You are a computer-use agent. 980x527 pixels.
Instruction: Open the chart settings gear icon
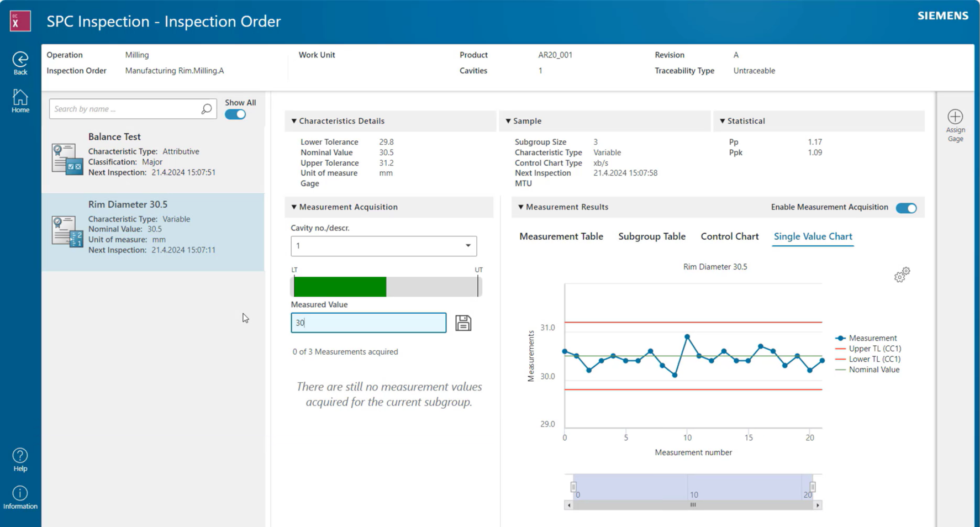pyautogui.click(x=902, y=275)
